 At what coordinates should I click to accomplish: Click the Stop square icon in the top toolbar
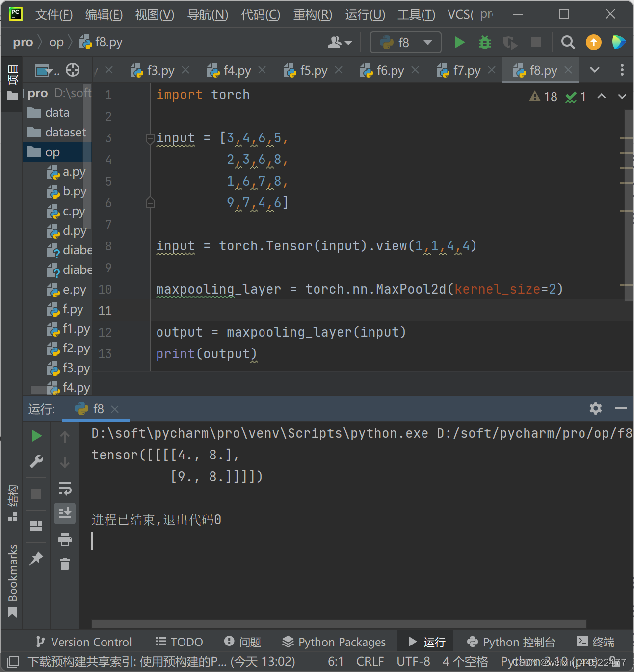pyautogui.click(x=536, y=43)
